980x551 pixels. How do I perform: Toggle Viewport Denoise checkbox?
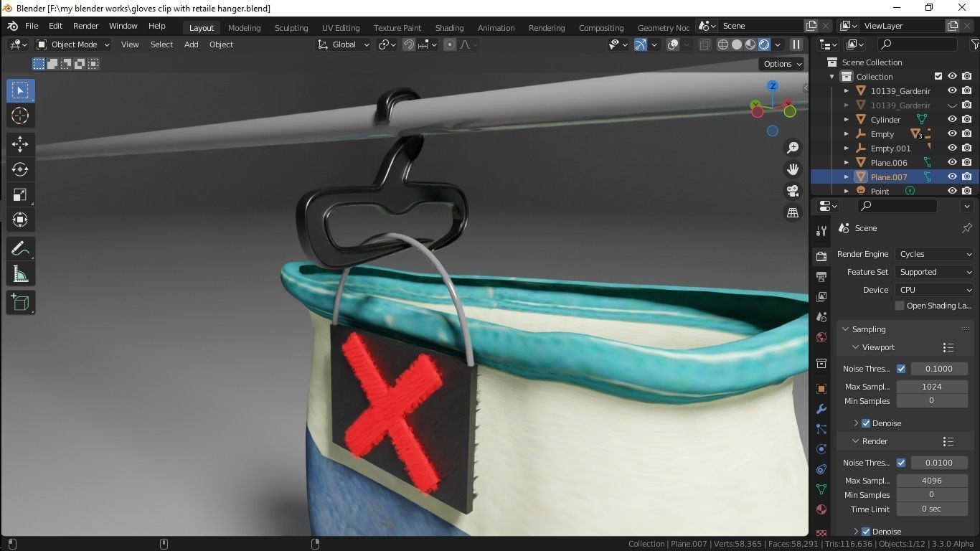click(866, 423)
